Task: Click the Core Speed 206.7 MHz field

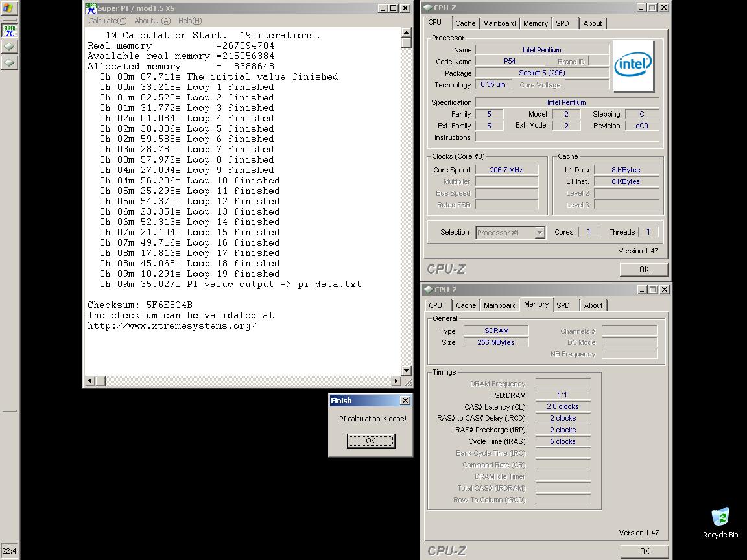Action: (507, 170)
